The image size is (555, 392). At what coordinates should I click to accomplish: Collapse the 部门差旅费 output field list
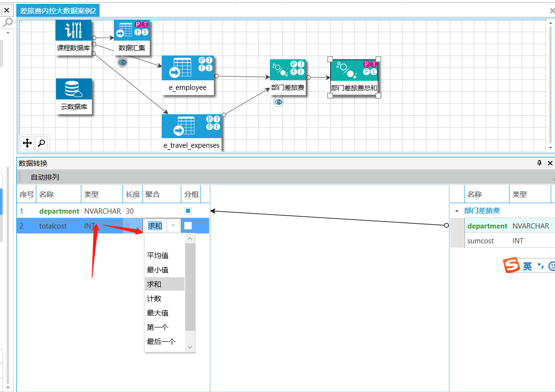[456, 210]
